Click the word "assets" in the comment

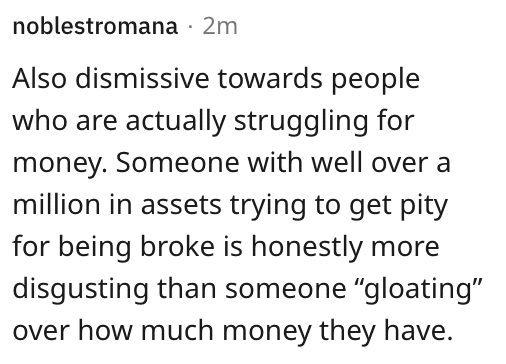pos(181,205)
